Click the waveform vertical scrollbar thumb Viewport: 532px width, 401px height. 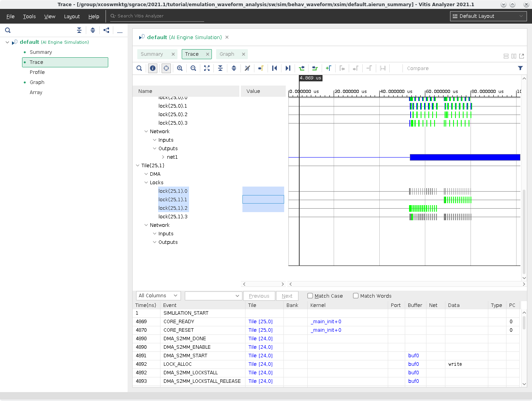524,232
